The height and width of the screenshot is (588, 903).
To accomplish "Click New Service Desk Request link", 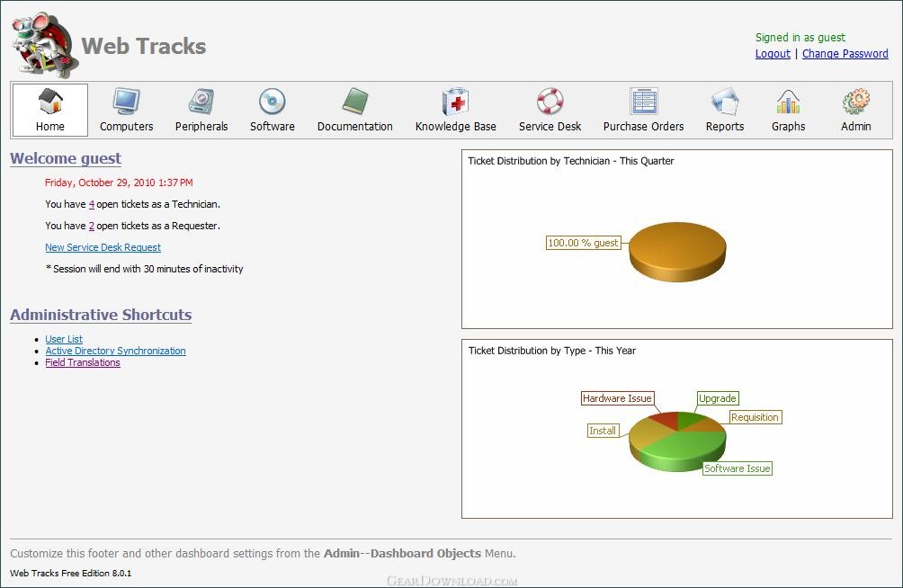I will click(x=103, y=247).
